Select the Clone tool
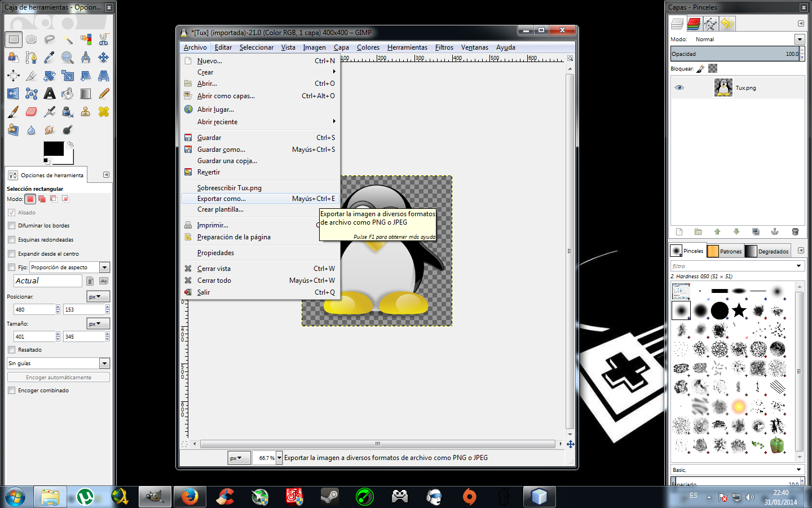The image size is (812, 508). [85, 112]
